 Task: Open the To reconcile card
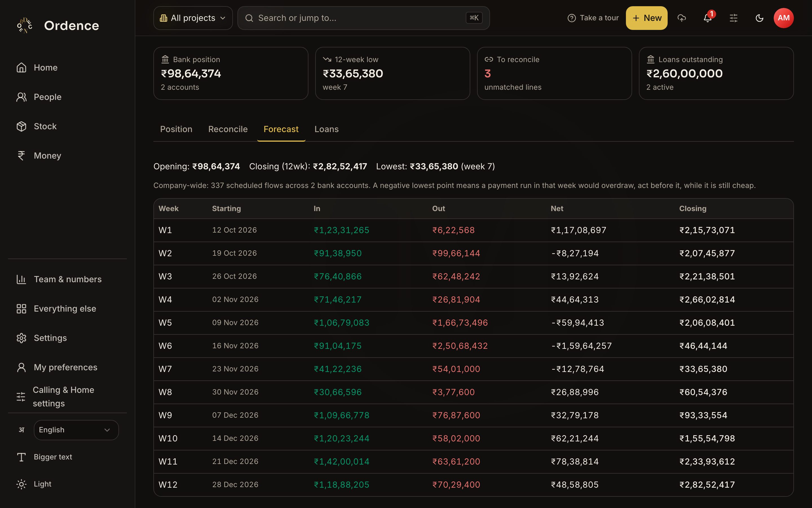554,73
